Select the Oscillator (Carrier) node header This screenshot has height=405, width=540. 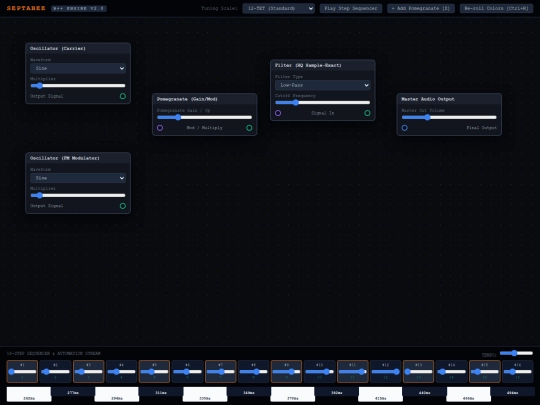78,49
